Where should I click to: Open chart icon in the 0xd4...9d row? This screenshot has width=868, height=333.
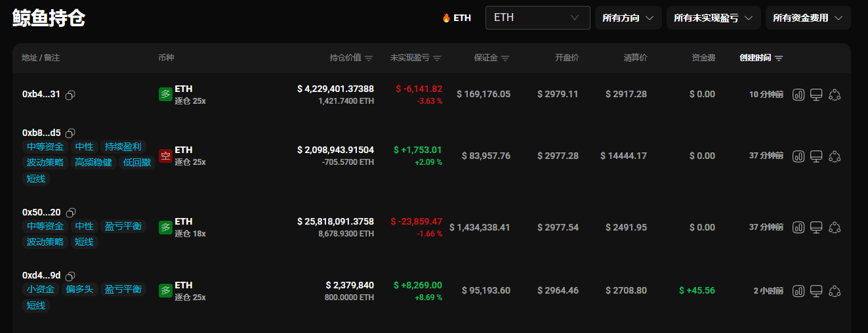[798, 290]
